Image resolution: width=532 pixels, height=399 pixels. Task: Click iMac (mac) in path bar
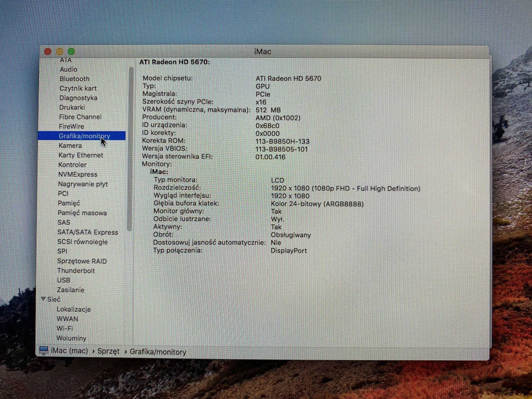69,351
